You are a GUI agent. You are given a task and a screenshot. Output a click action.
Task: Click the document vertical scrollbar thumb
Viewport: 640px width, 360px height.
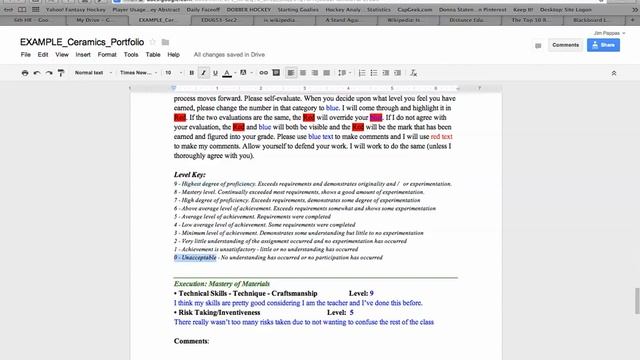point(637,301)
